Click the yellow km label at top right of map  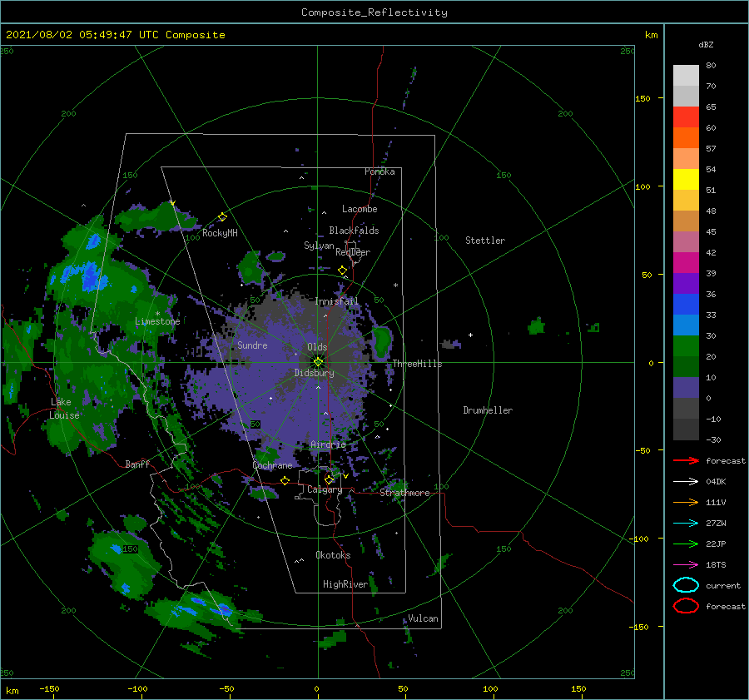tap(651, 35)
